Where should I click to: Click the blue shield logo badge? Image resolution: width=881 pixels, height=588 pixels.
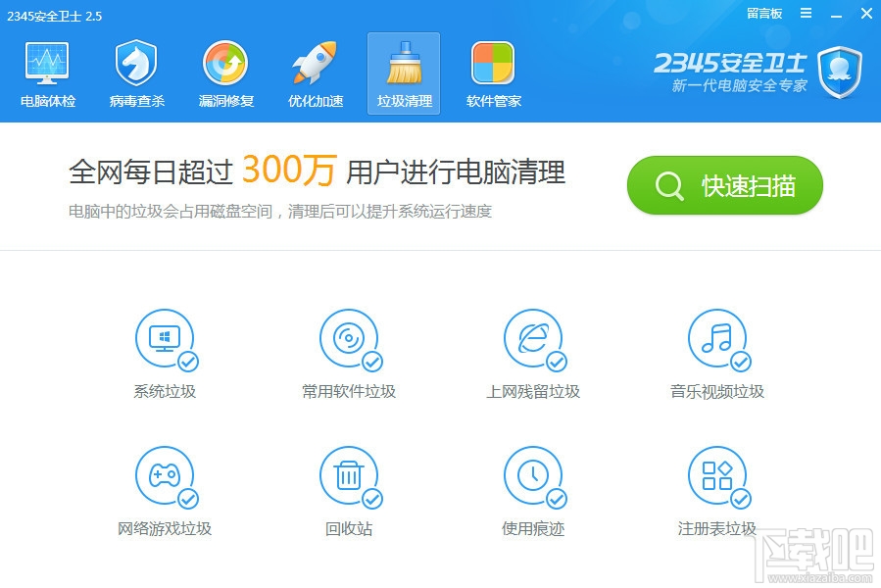tap(840, 73)
